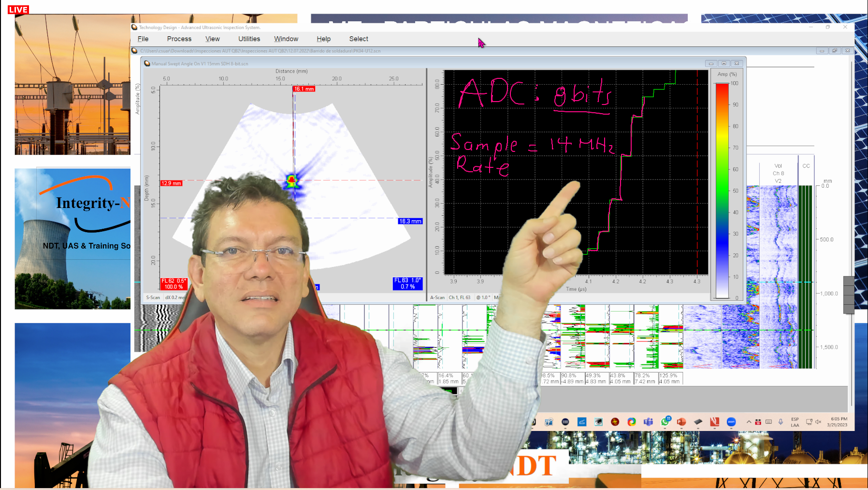The image size is (868, 490).
Task: Click the S-Scan status bar label
Action: coord(153,297)
